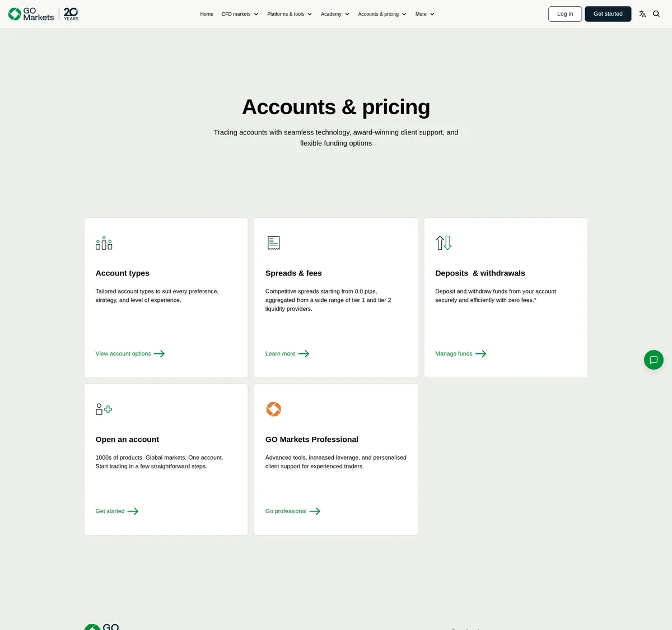
Task: Select the GO Markets Professional heading
Action: point(312,440)
